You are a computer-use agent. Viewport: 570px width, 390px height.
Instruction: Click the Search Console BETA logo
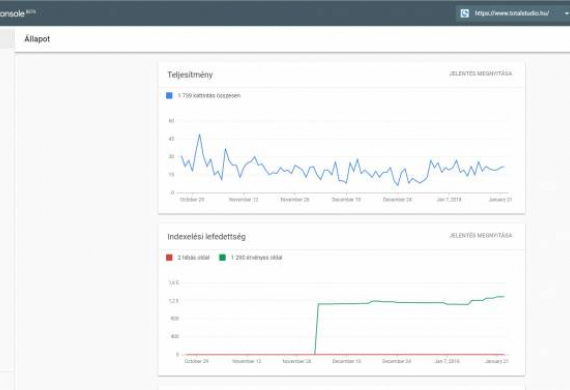pos(17,13)
